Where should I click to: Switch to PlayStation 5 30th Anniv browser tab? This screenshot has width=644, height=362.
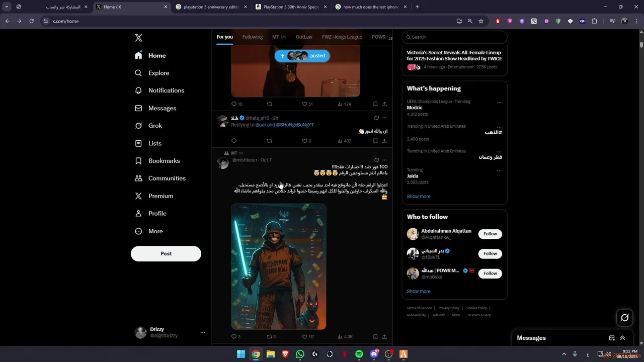tap(291, 7)
